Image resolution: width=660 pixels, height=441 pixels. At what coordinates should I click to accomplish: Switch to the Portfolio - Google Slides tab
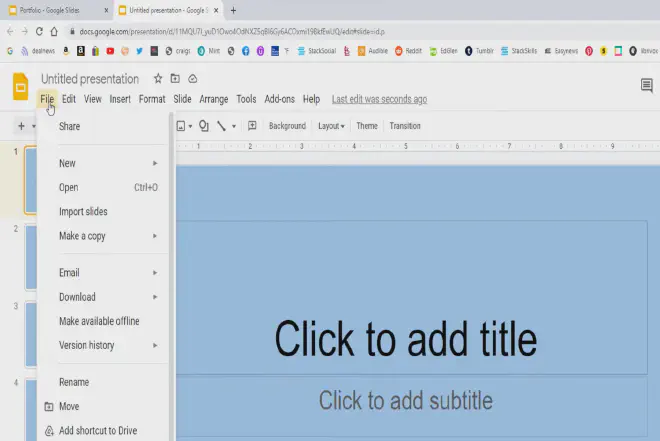58,11
